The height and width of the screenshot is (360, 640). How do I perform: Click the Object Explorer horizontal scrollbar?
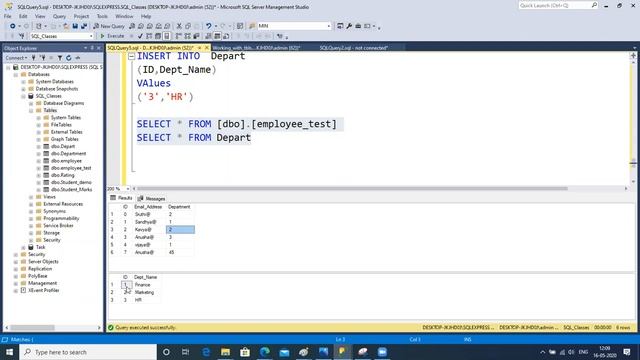pyautogui.click(x=32, y=327)
